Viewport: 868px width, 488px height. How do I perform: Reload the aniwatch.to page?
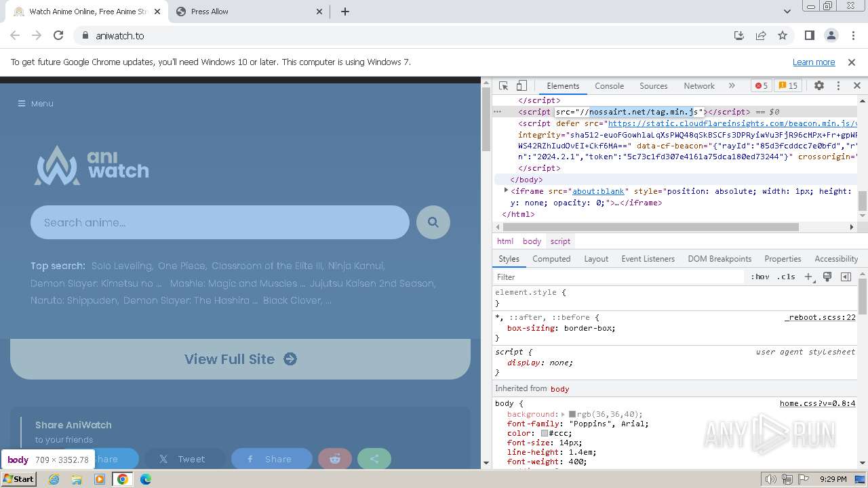tap(58, 36)
